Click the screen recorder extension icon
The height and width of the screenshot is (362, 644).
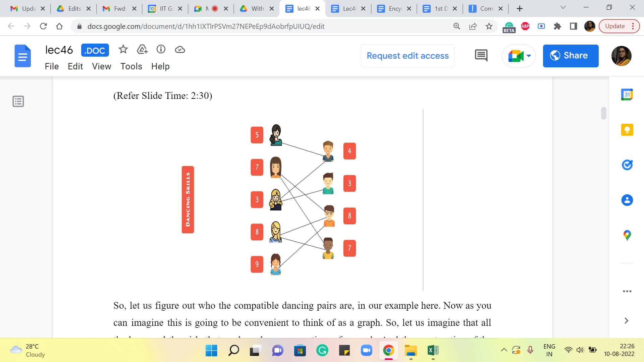point(541,26)
